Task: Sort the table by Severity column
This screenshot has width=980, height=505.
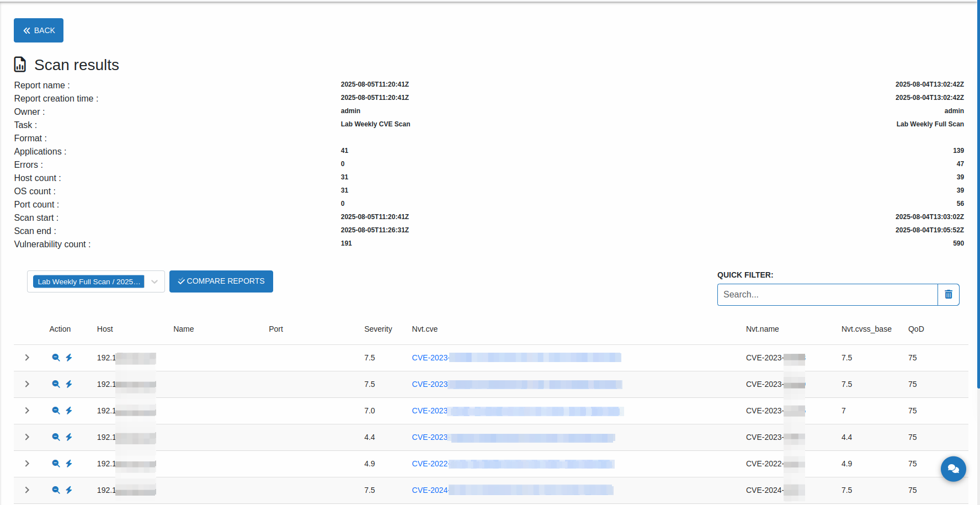Action: 378,329
